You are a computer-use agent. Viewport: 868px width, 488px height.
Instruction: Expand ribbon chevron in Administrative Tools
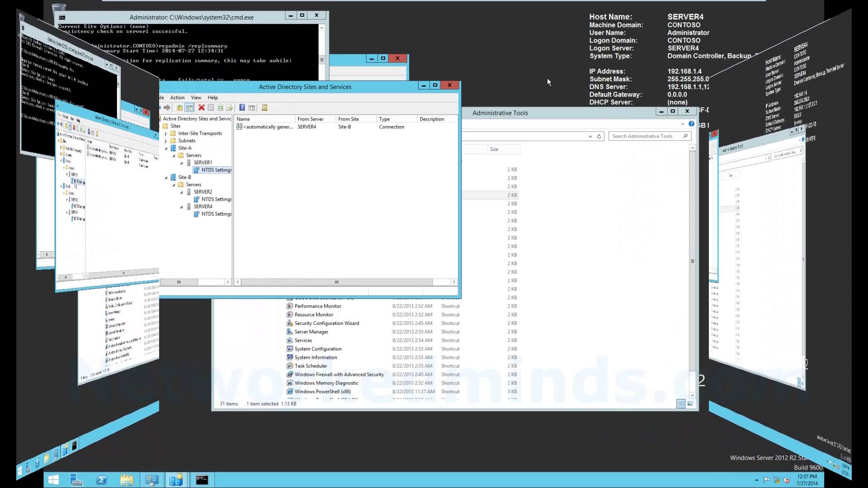682,124
